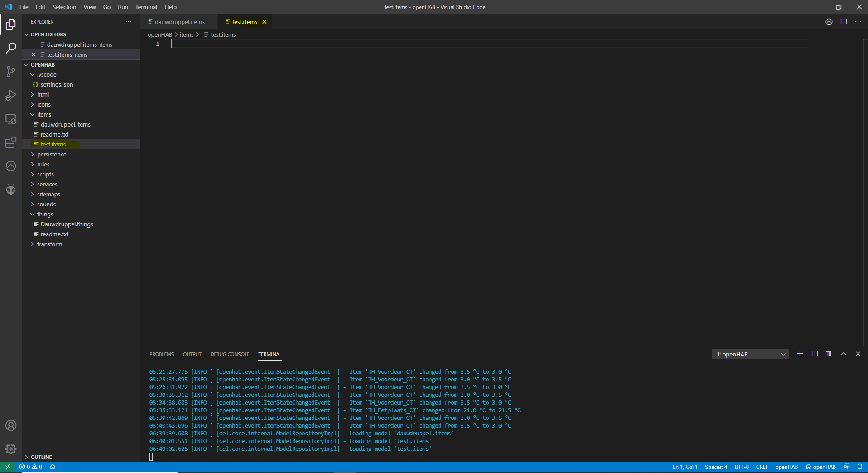Open the Explorer view in activity bar
Viewport: 868px width, 473px height.
point(11,24)
